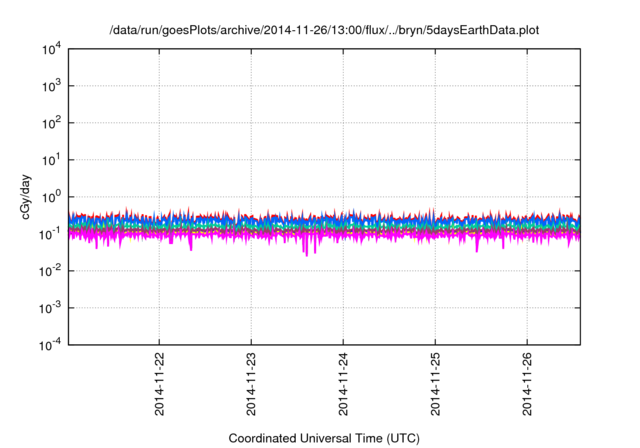The height and width of the screenshot is (448, 640).
Task: Click the plot file path title
Action: point(324,30)
